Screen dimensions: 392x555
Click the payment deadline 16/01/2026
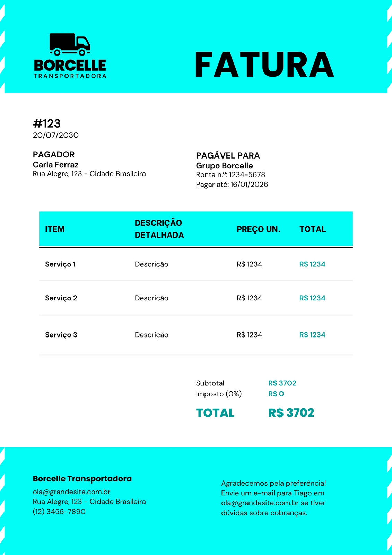pos(249,185)
